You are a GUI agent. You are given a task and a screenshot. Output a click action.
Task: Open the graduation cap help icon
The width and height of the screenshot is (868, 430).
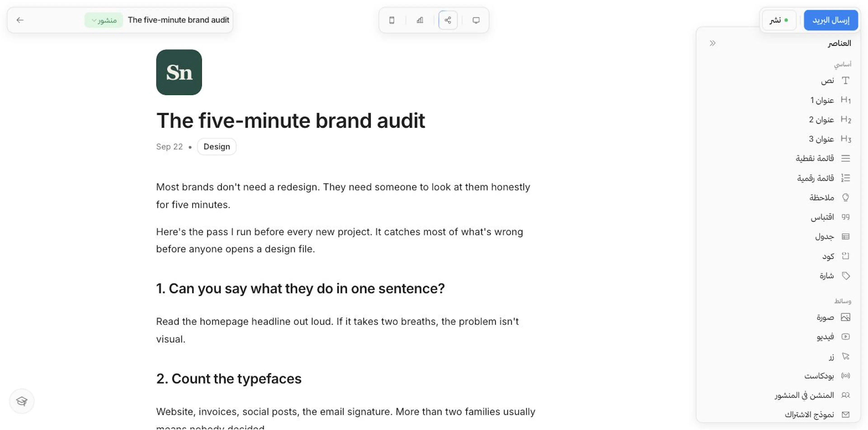[22, 401]
